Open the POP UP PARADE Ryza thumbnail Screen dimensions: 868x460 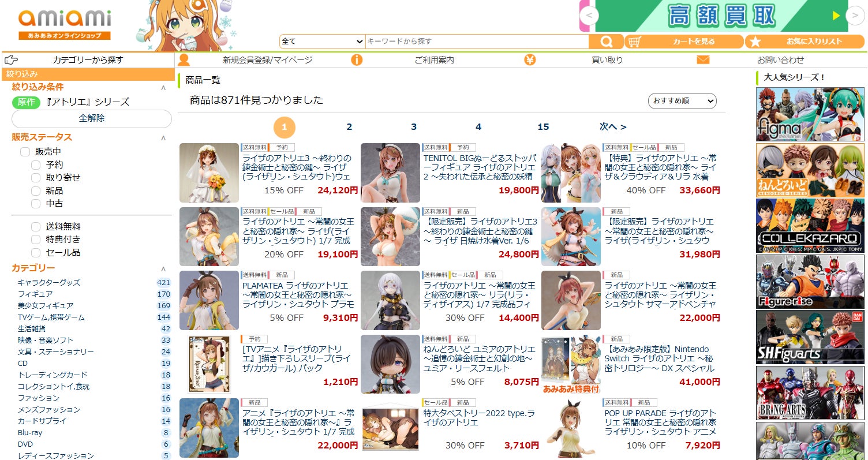pyautogui.click(x=571, y=429)
